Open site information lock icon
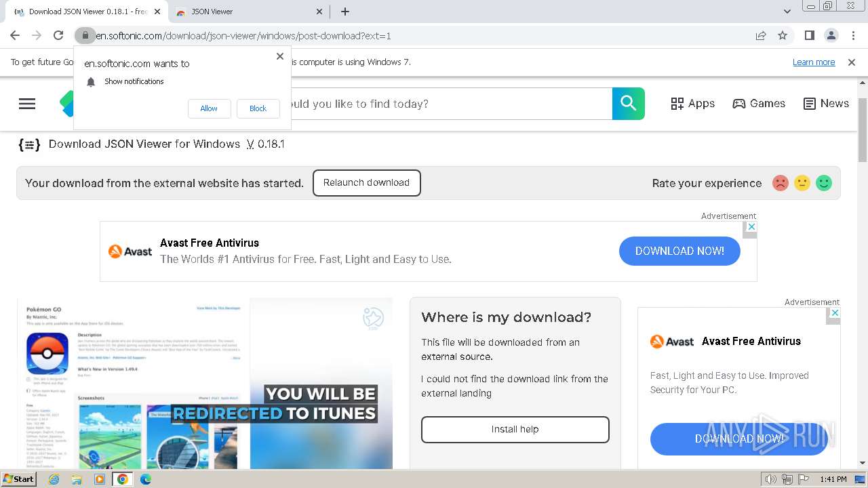 click(x=85, y=35)
